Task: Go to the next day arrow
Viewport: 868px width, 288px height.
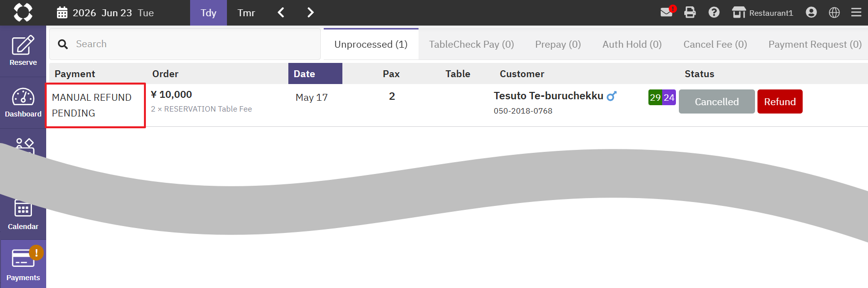Action: point(310,12)
